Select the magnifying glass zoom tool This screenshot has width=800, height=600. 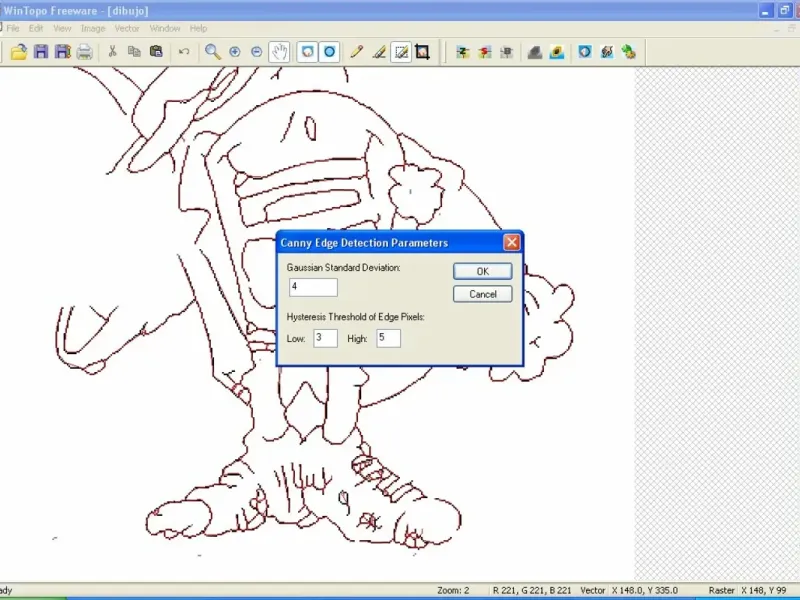point(213,52)
